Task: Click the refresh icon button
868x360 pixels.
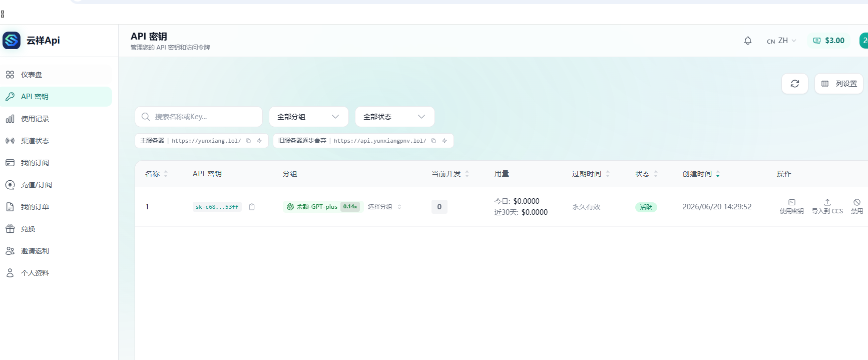Action: [795, 84]
